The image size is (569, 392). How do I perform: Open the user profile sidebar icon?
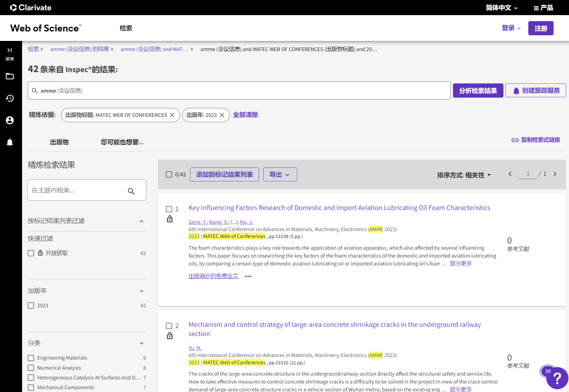(10, 120)
